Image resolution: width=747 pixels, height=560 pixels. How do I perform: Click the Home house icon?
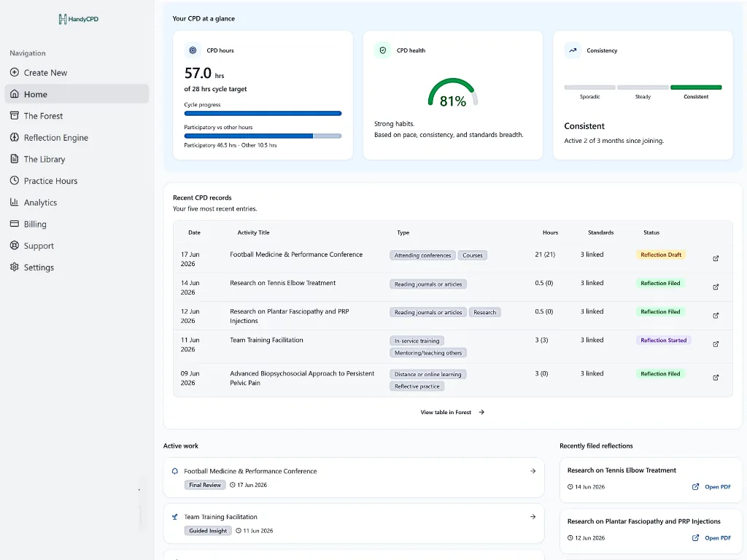click(x=15, y=94)
